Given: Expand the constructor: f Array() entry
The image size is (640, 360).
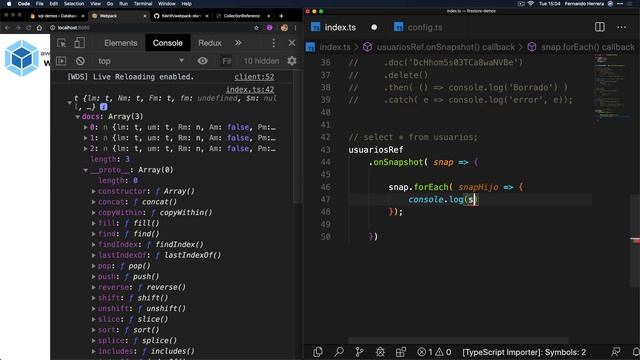Looking at the screenshot, I should pos(93,191).
